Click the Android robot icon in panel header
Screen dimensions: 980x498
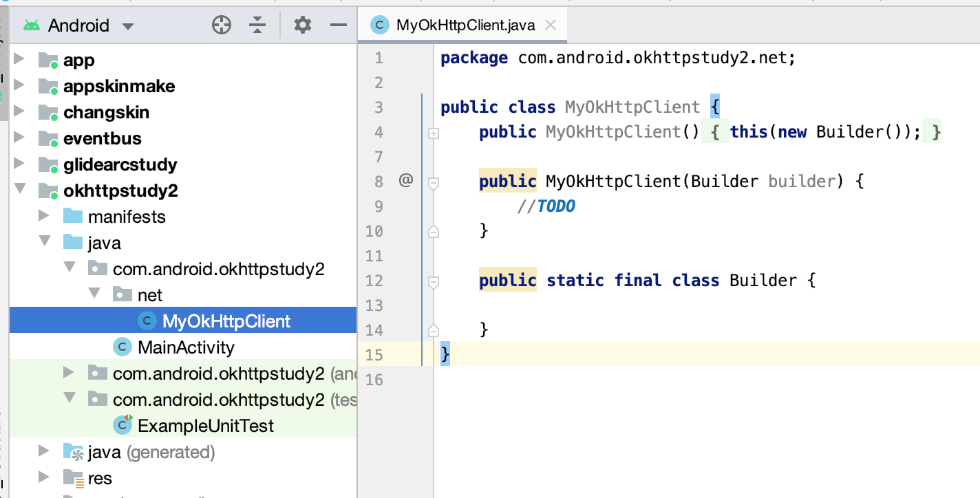31,26
